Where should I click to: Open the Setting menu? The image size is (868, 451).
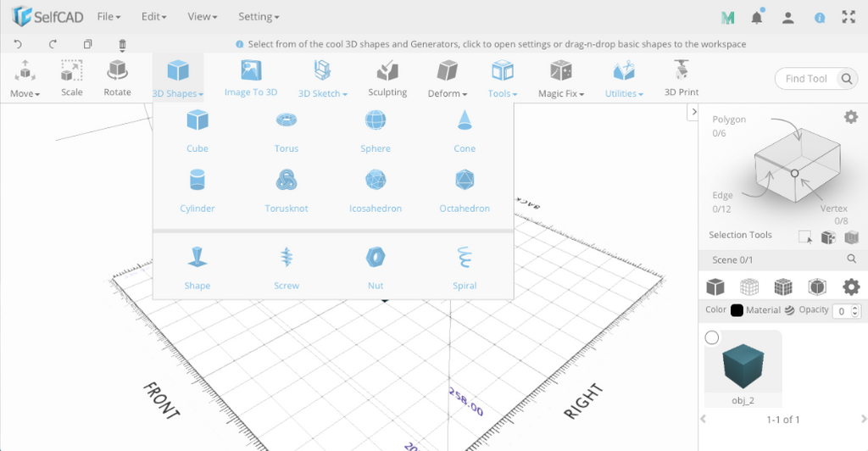pyautogui.click(x=259, y=17)
